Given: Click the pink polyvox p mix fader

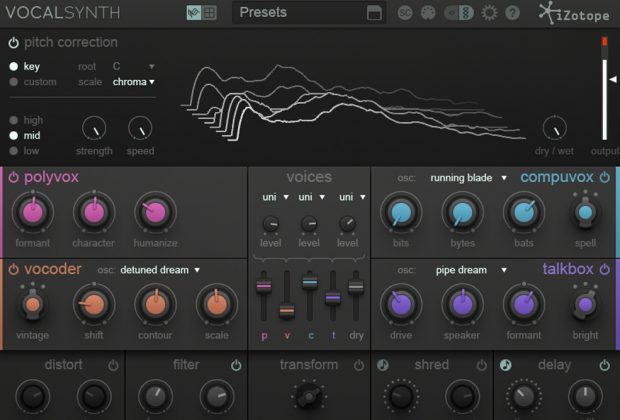Looking at the screenshot, I should coord(264,286).
